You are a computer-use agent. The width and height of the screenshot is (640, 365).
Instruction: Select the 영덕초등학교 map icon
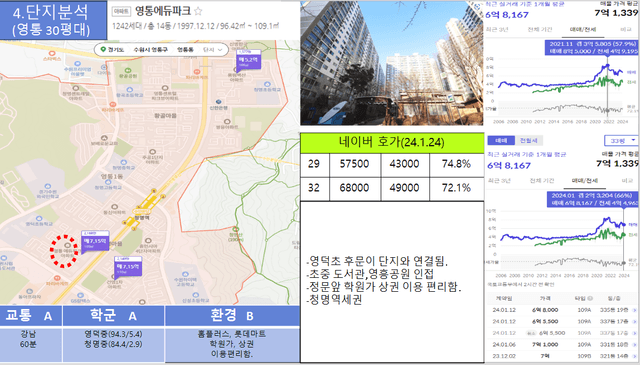click(x=39, y=218)
